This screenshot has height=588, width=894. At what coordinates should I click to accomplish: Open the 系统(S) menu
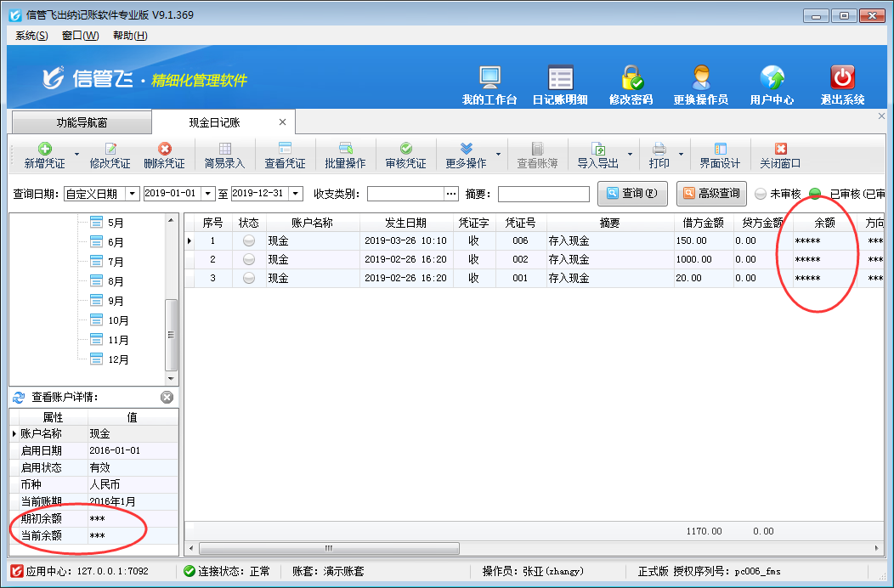point(31,36)
